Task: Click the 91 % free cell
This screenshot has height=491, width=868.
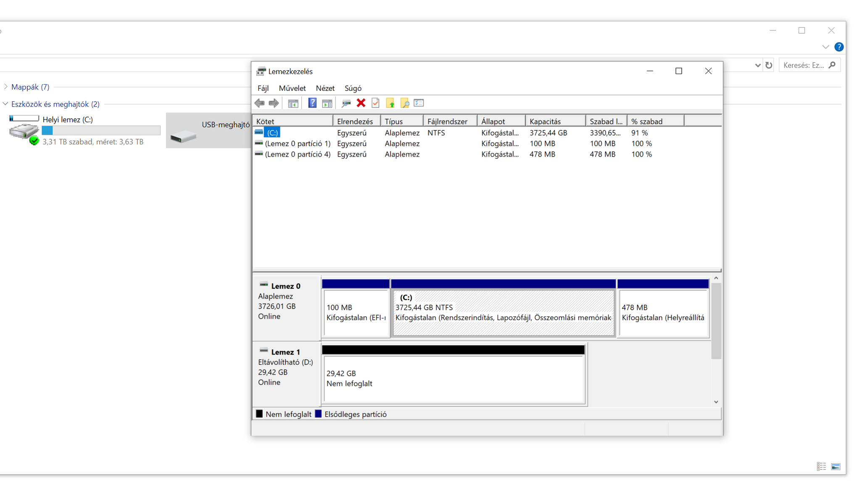Action: coord(639,133)
